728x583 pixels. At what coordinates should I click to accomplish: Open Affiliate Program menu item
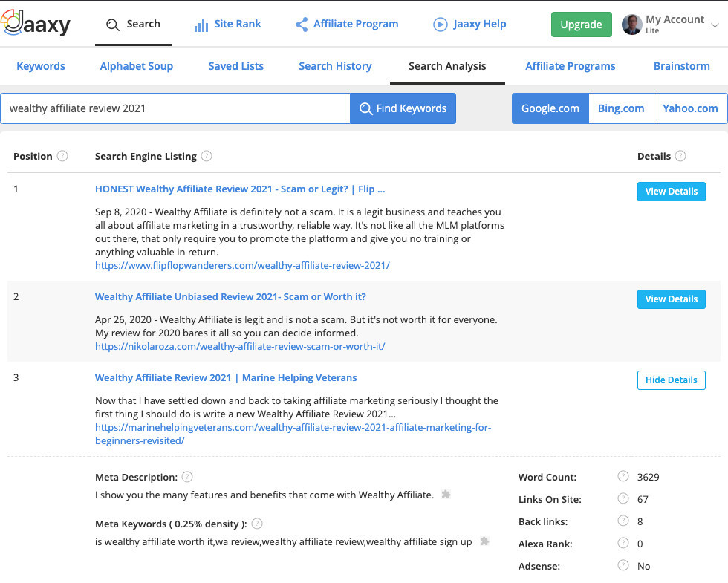[347, 24]
